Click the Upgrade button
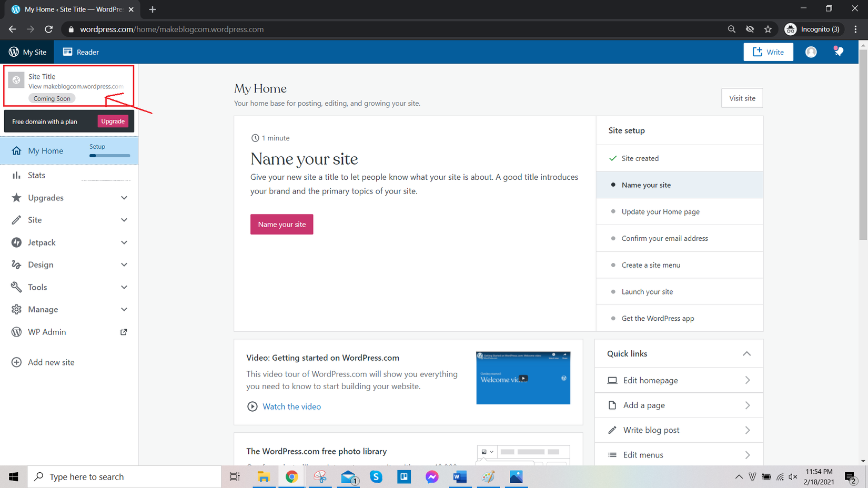This screenshot has width=868, height=488. coord(113,121)
